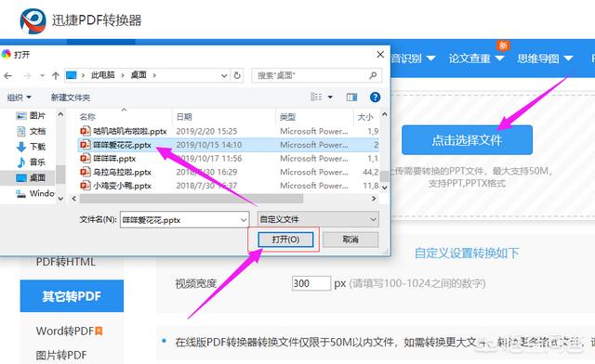595x364 pixels.
Task: Select file 乌拉乌拉啦.pptx in the list
Action: 229,172
